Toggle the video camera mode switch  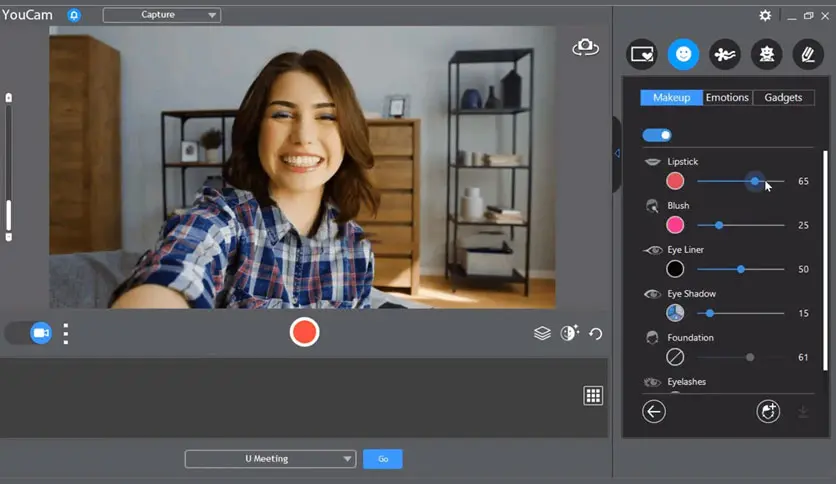coord(30,333)
